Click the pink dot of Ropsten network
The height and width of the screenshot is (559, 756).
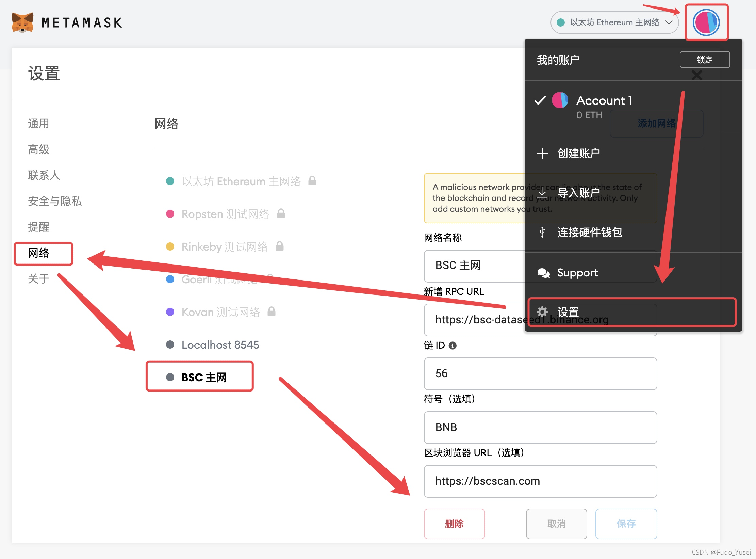(x=170, y=214)
